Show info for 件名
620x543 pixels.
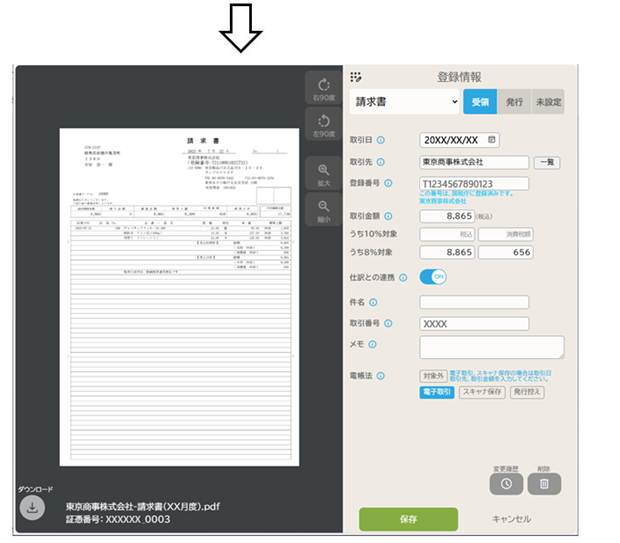(373, 303)
